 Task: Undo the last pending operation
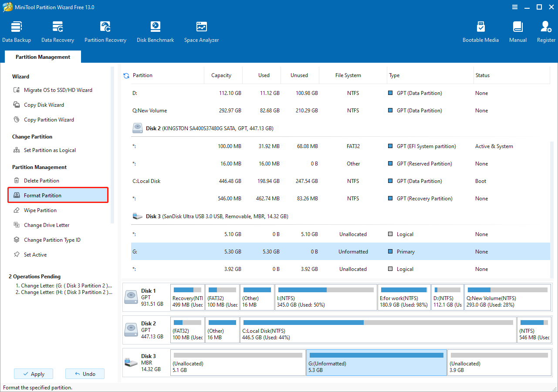(85, 374)
